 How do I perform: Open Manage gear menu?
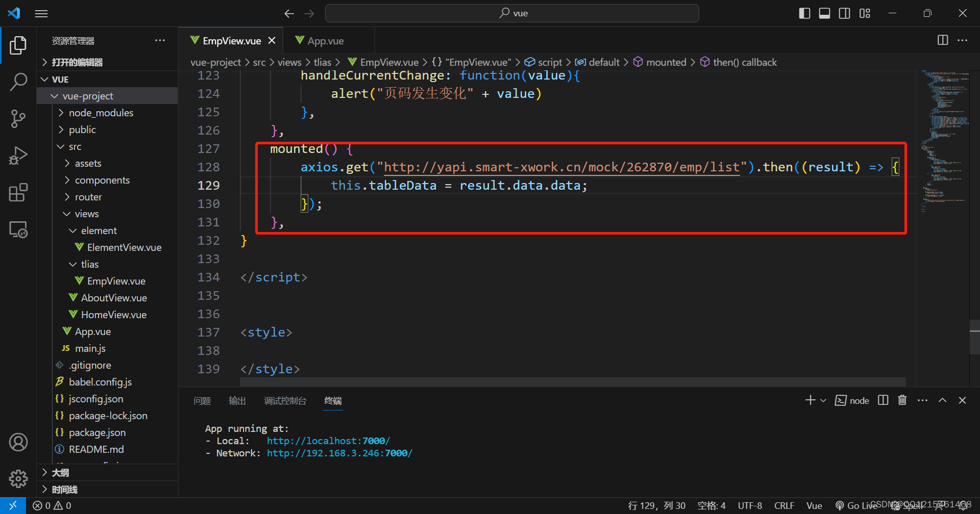tap(18, 478)
